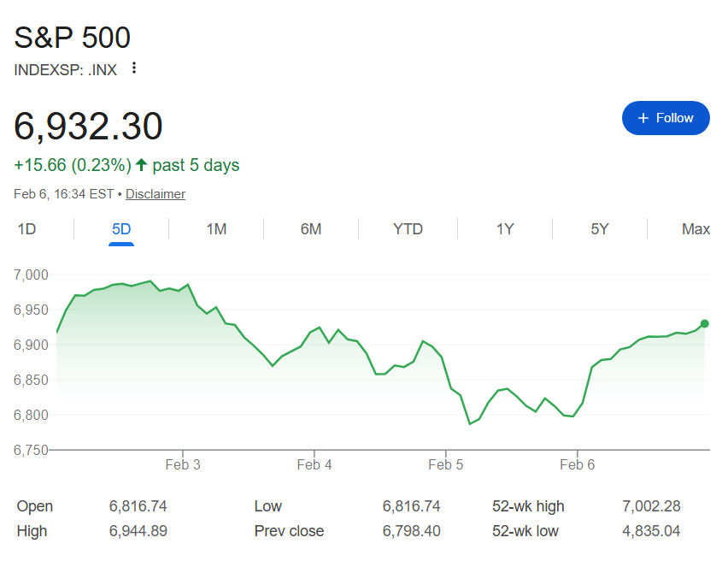728x567 pixels.
Task: Open the Disclaimer link
Action: pyautogui.click(x=155, y=193)
